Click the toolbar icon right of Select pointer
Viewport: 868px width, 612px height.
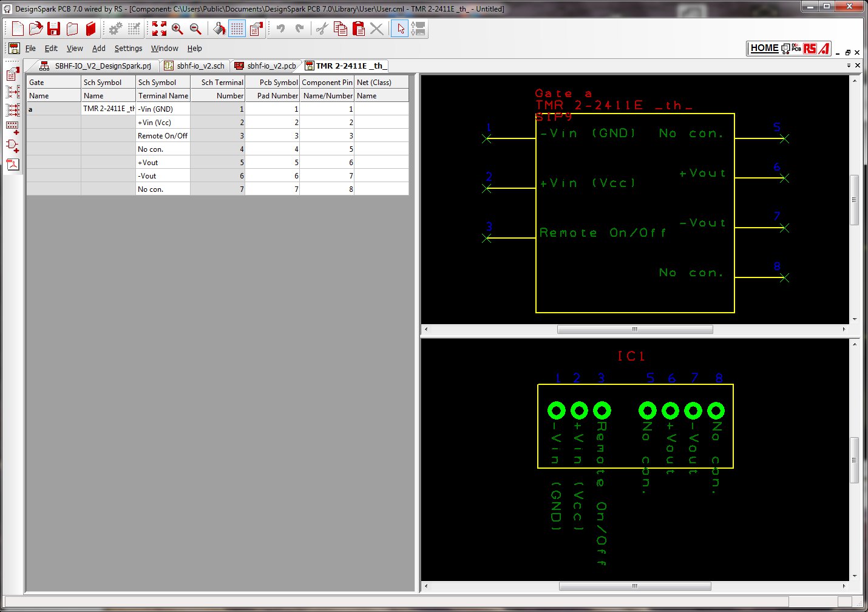[418, 29]
